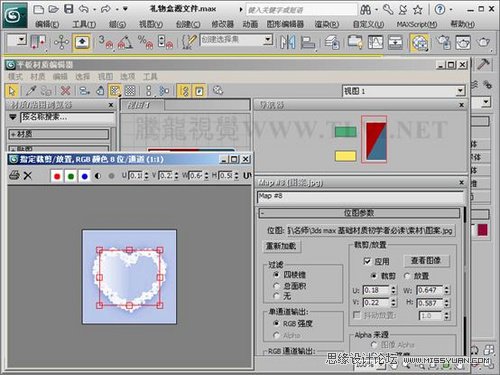
Task: Click the New file icon in quick access toolbar
Action: [x=39, y=9]
